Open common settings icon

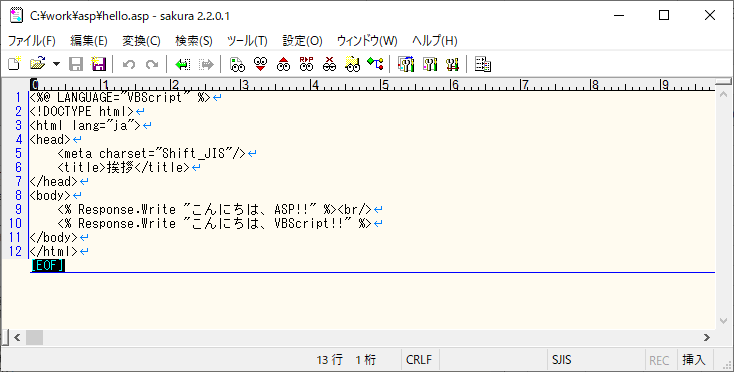pyautogui.click(x=452, y=64)
